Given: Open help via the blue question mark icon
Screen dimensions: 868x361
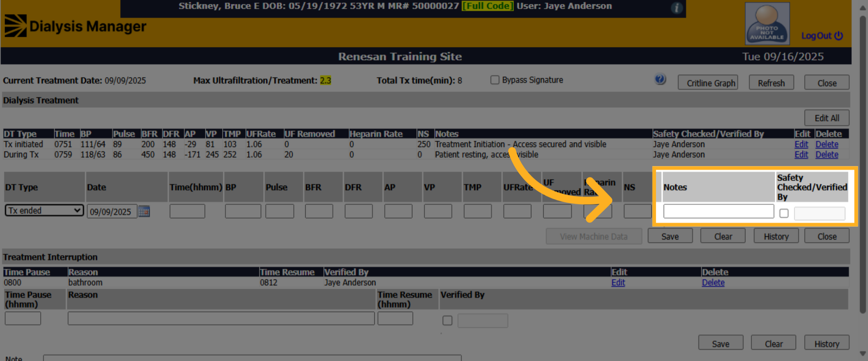Looking at the screenshot, I should pyautogui.click(x=660, y=80).
